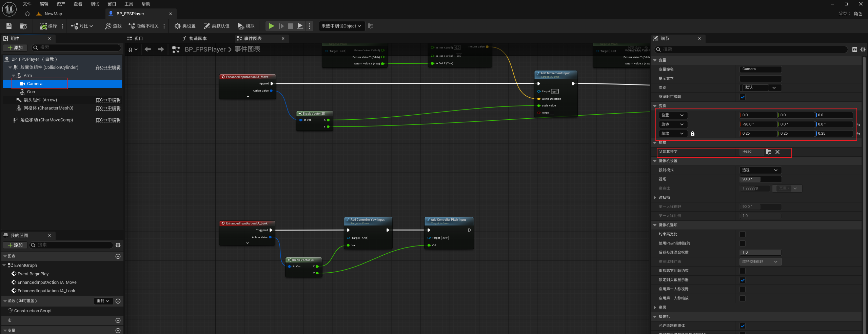The image size is (868, 334).
Task: Enable the 启用第一人称缩放 checkbox
Action: (743, 298)
